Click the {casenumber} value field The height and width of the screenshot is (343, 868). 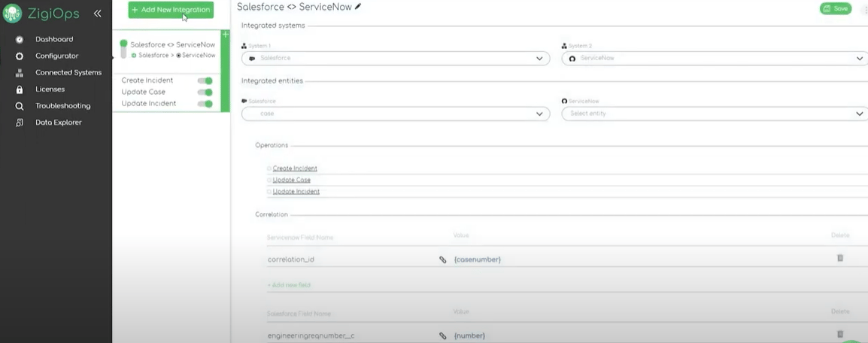(x=477, y=259)
